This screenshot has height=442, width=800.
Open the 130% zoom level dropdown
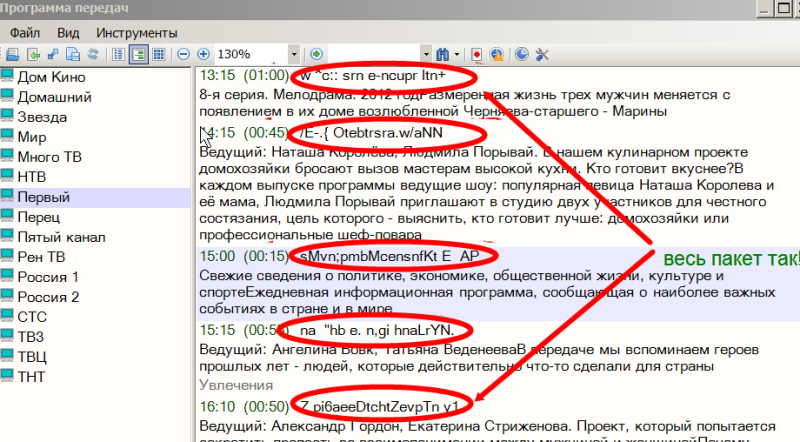pyautogui.click(x=294, y=53)
